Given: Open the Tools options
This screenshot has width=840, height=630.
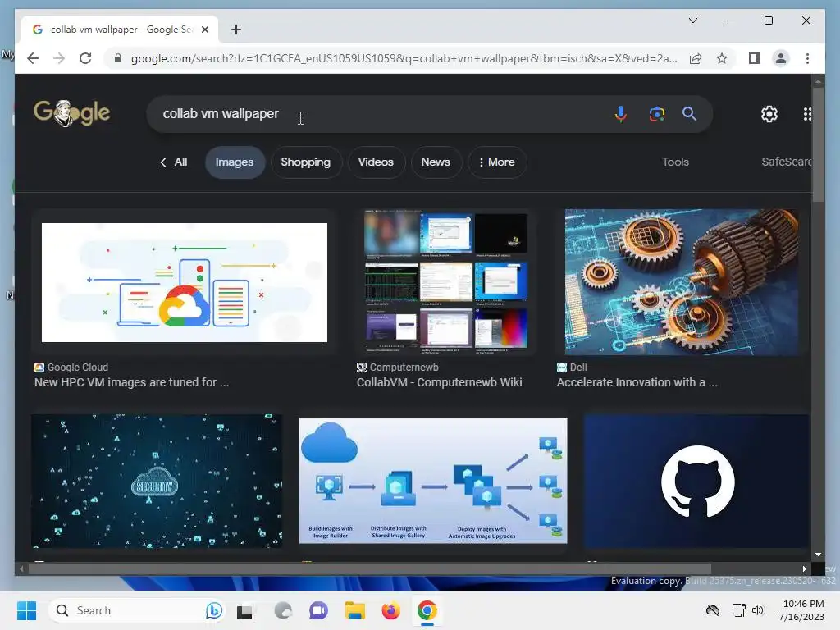Looking at the screenshot, I should pyautogui.click(x=675, y=162).
